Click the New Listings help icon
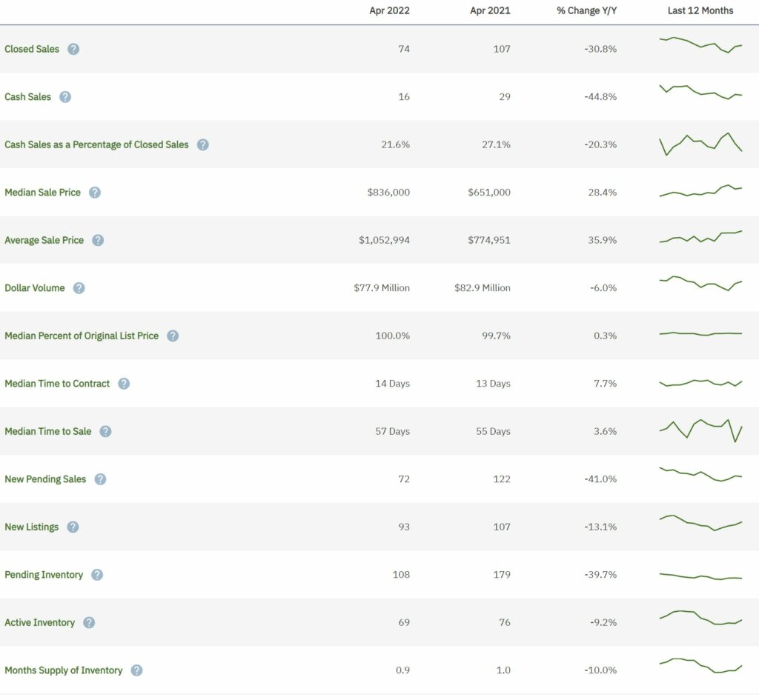The image size is (759, 700). click(73, 527)
